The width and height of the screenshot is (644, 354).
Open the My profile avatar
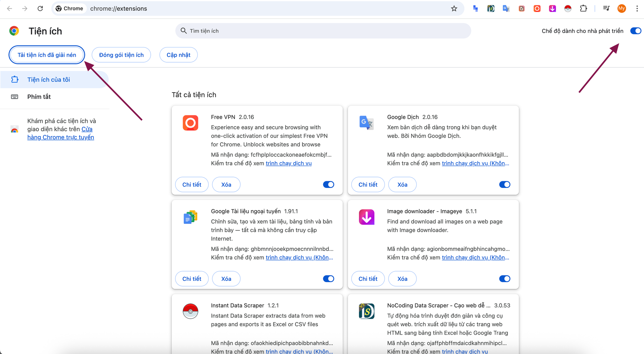pyautogui.click(x=622, y=9)
